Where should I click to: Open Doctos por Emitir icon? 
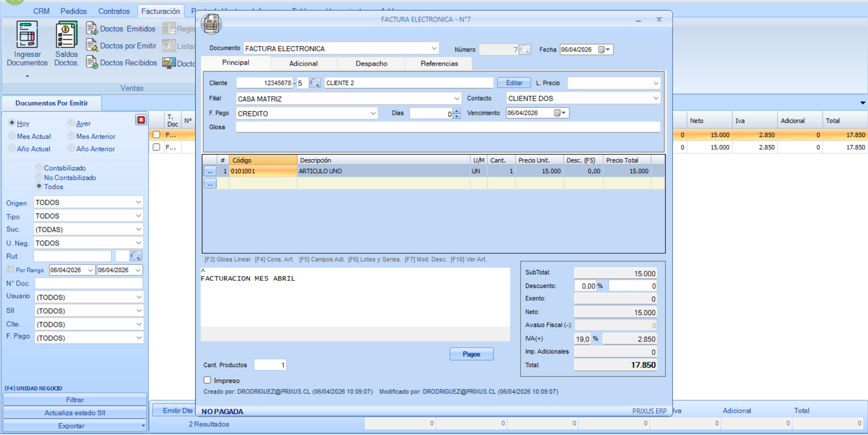(92, 46)
